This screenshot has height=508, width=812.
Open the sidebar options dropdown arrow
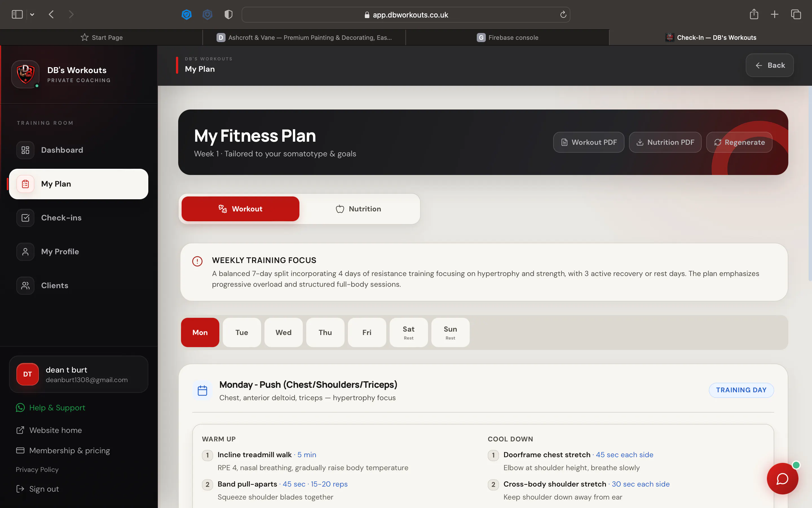[x=32, y=14]
